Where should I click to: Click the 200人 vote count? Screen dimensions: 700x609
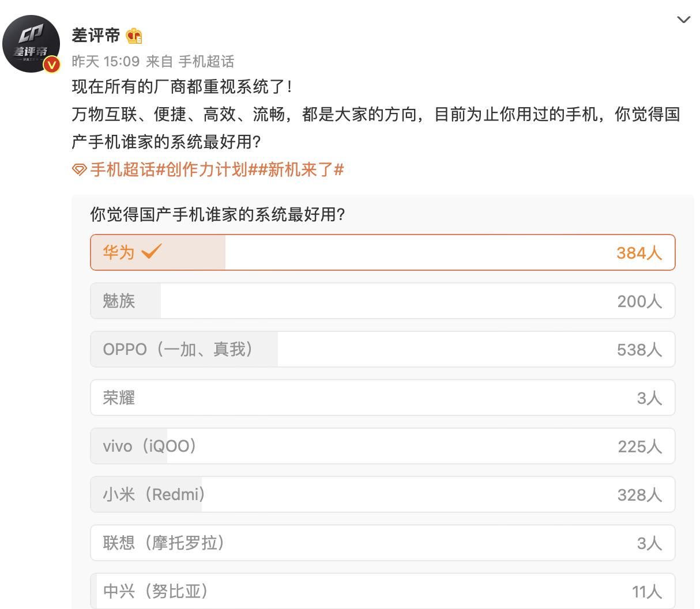click(x=639, y=301)
